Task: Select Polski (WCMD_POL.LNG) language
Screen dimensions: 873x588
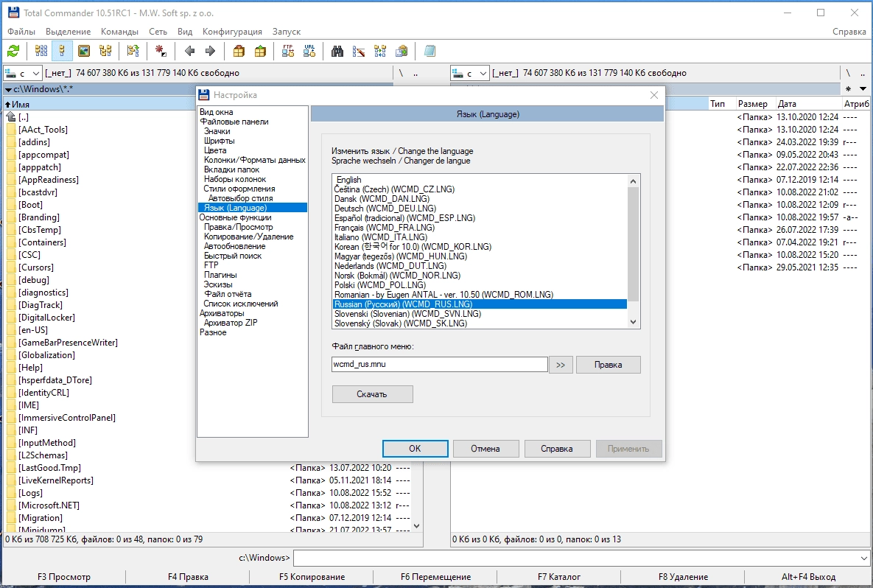Action: [480, 285]
